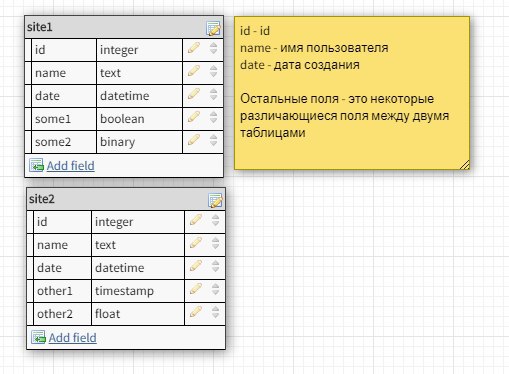Click the Add field link in site2
Viewport: 509px width, 374px height.
coord(72,338)
